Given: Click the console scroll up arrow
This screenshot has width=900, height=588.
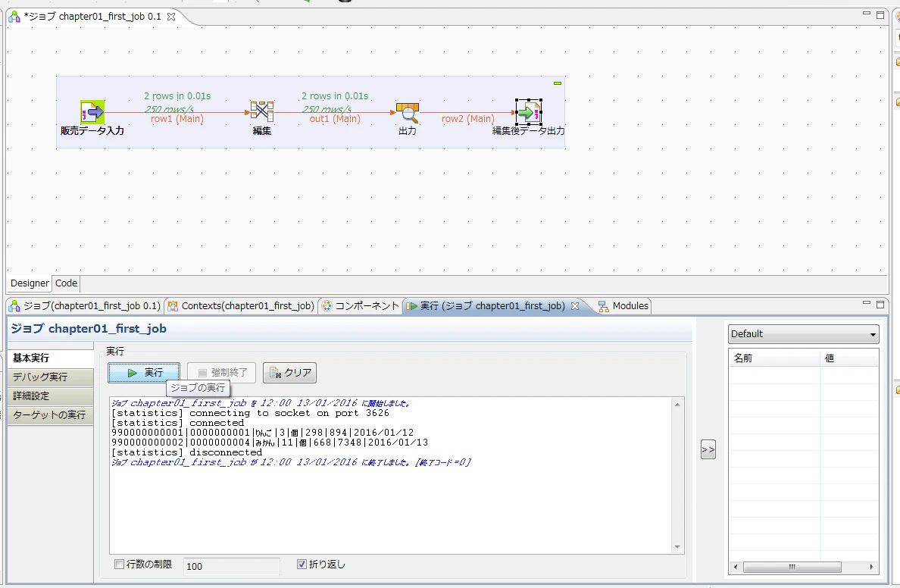Looking at the screenshot, I should click(677, 405).
